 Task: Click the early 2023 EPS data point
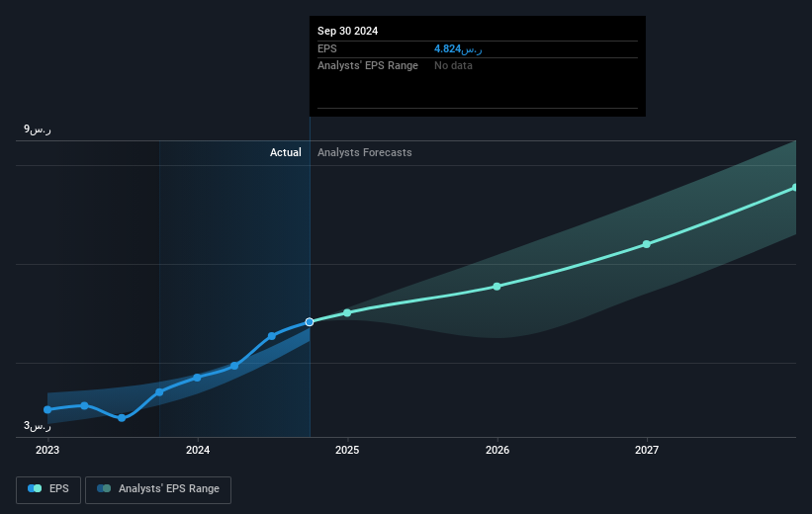click(x=47, y=409)
